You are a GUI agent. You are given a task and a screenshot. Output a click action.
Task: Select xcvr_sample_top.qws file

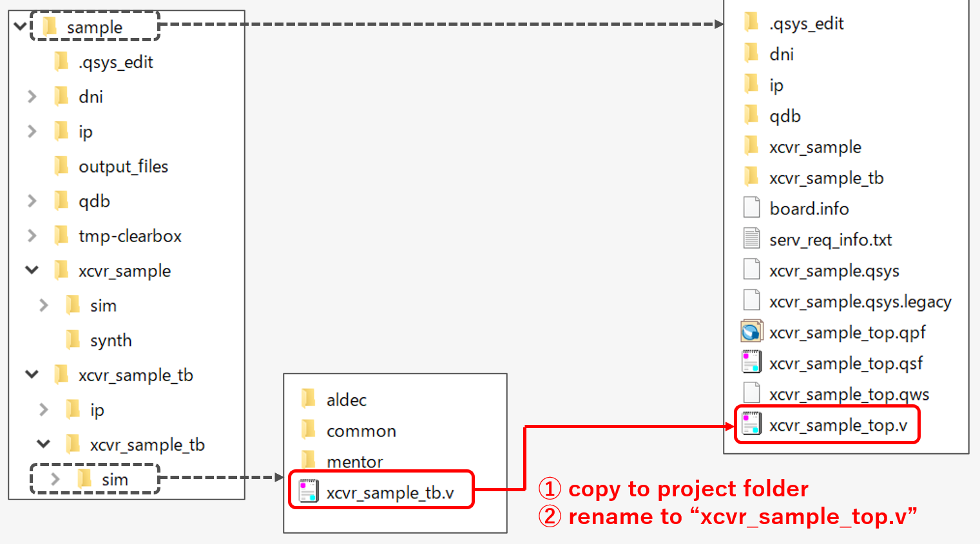tap(849, 394)
